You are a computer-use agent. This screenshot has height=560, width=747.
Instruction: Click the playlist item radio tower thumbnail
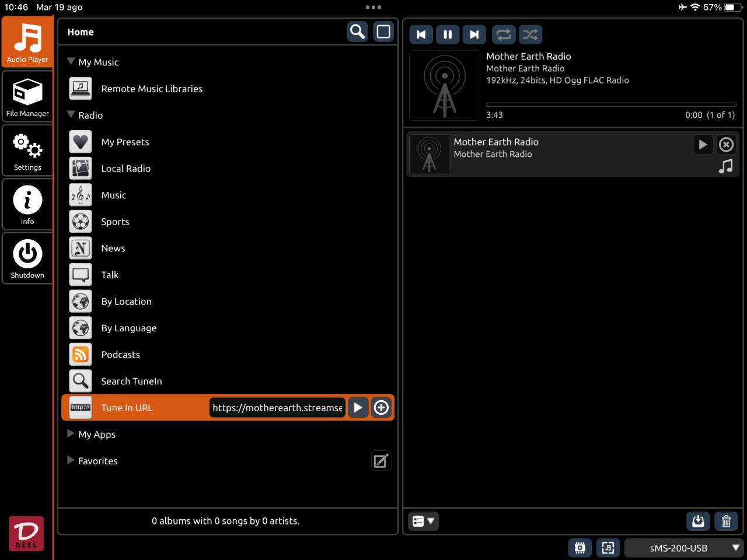(429, 154)
